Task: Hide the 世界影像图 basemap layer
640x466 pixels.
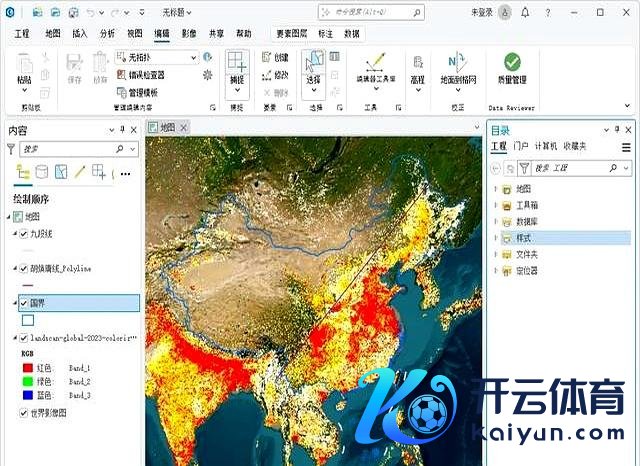Action: pos(24,412)
